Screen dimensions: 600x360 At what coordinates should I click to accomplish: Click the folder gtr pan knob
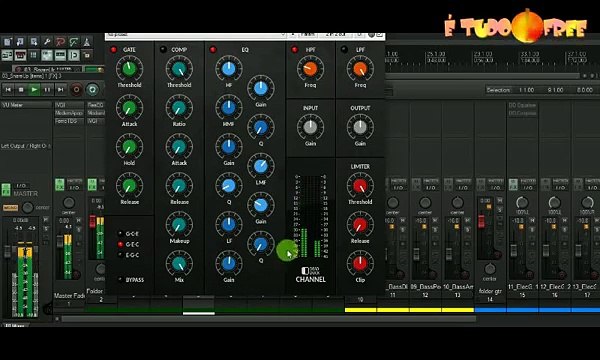point(490,269)
